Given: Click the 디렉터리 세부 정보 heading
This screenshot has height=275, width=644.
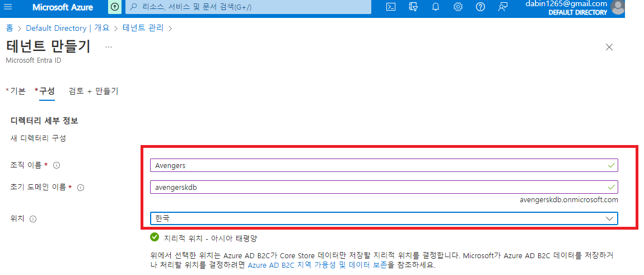Looking at the screenshot, I should pos(44,121).
